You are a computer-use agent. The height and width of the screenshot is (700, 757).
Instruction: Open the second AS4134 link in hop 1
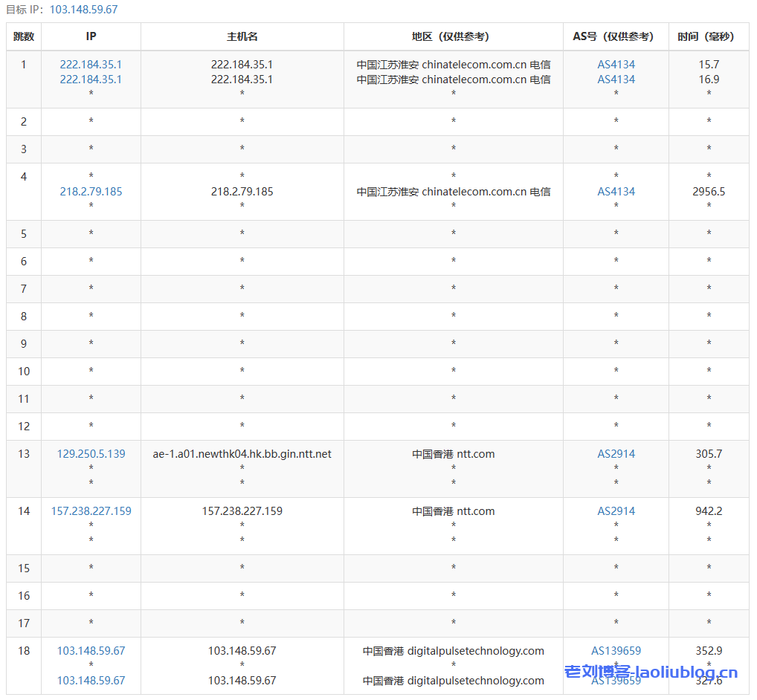point(616,80)
